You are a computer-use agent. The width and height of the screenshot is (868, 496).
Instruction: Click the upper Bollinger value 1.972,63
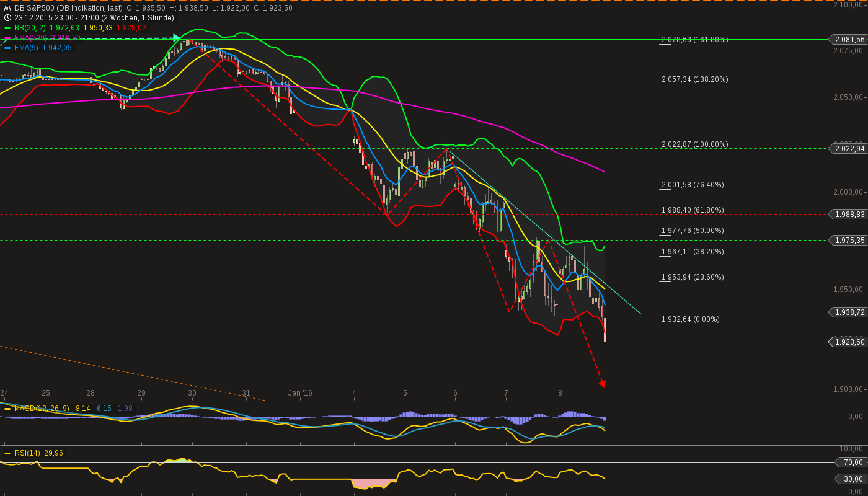(65, 28)
